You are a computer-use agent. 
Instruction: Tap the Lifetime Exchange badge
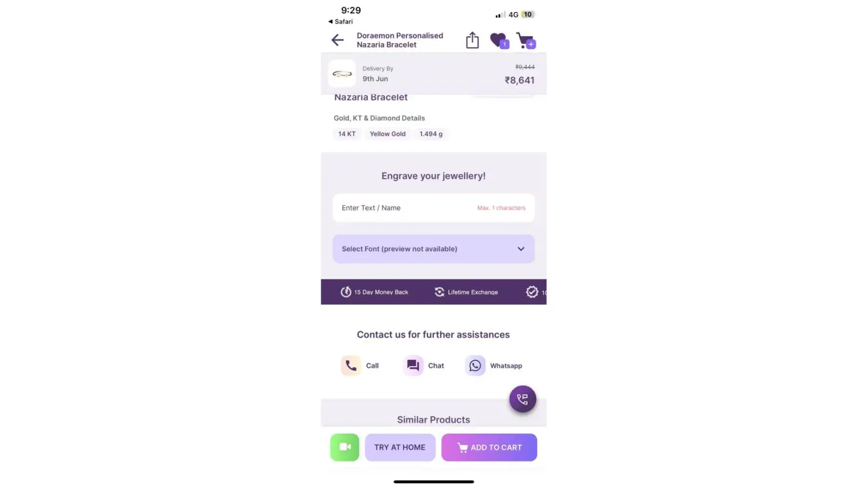(466, 292)
